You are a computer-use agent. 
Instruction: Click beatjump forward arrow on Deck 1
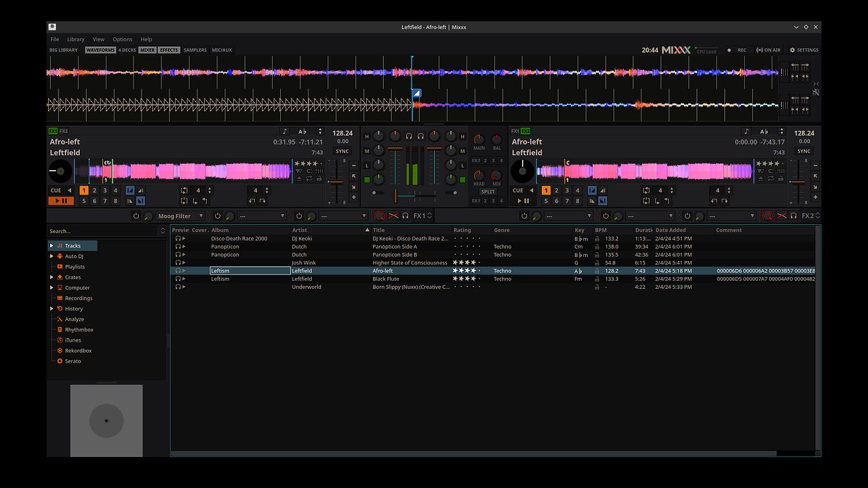(262, 201)
